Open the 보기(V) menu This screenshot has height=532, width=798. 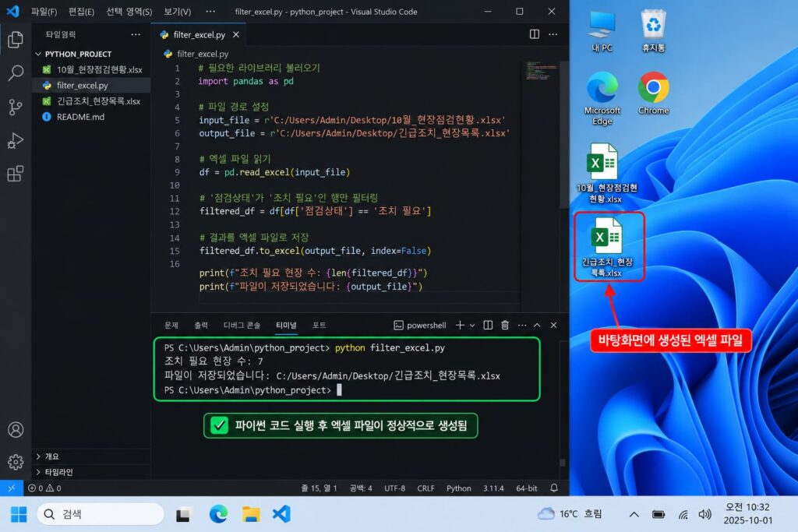coord(177,12)
